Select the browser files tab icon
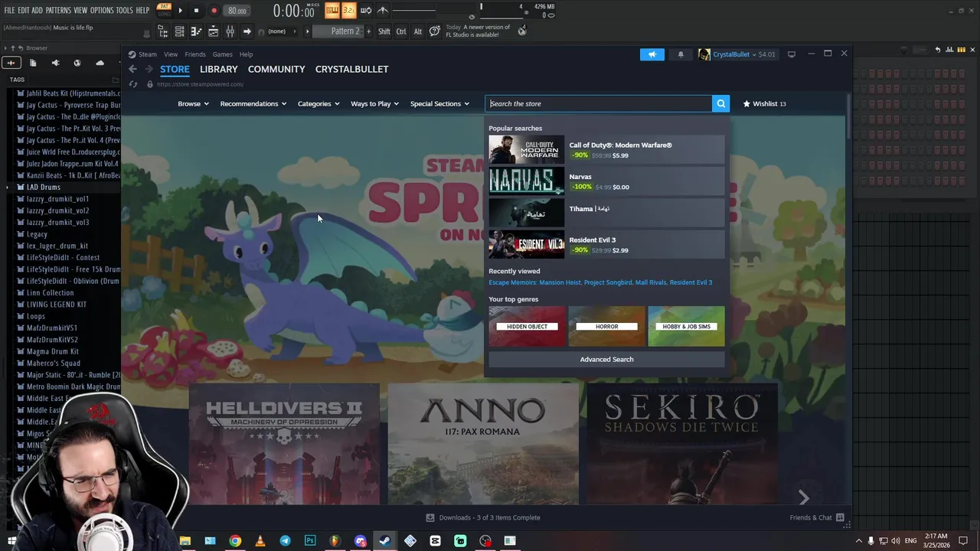 (33, 63)
